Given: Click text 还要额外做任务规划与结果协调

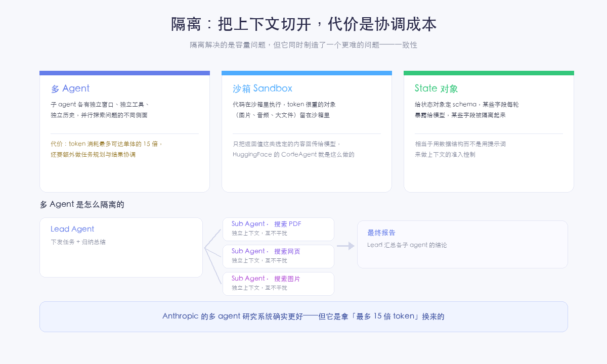Looking at the screenshot, I should pyautogui.click(x=93, y=155).
